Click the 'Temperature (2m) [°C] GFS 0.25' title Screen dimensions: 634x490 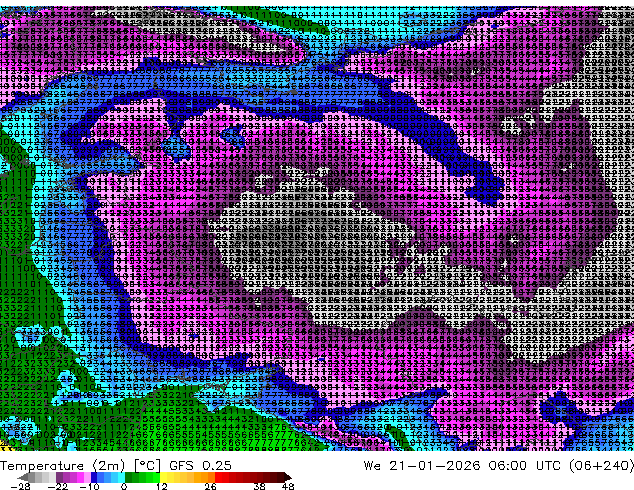click(116, 466)
